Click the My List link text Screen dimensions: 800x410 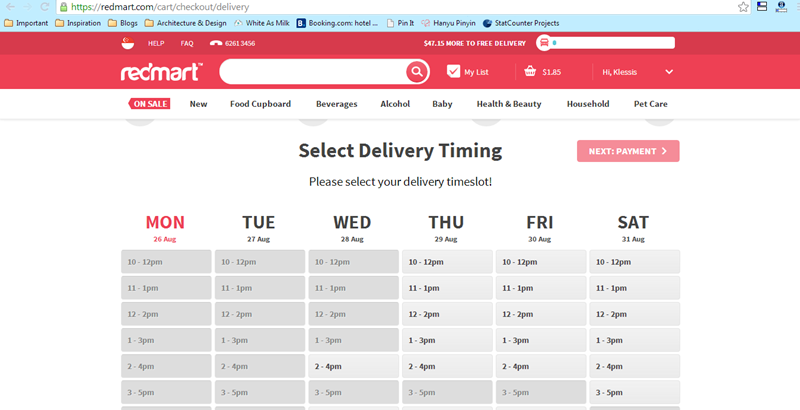(x=476, y=72)
